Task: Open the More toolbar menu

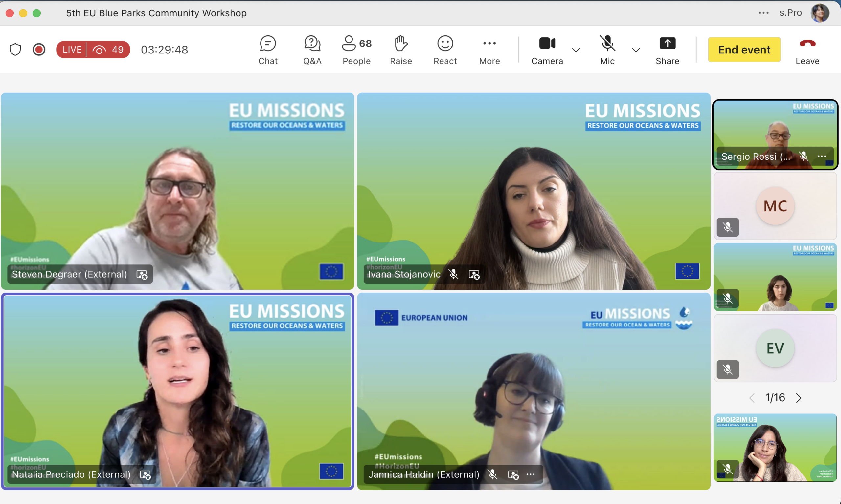Action: [x=489, y=50]
